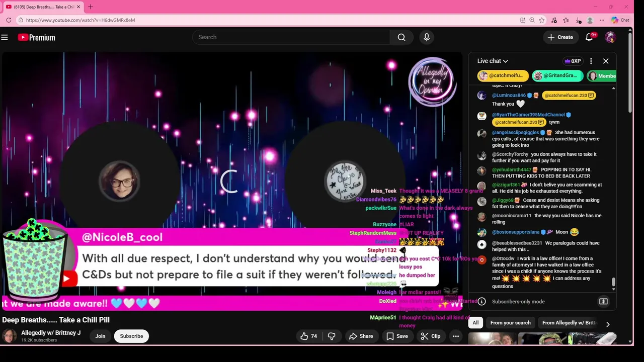Select the All filter chip
The width and height of the screenshot is (644, 362).
point(475,323)
